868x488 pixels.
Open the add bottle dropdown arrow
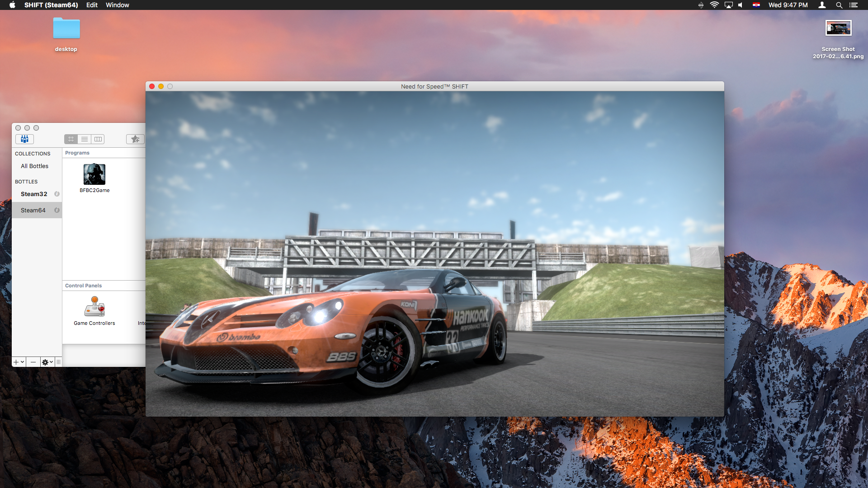21,361
